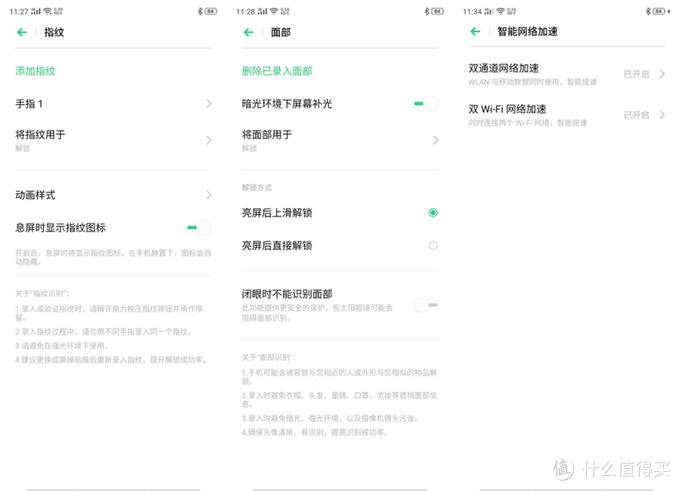This screenshot has width=680, height=491.
Task: Tap the Bluetooth icon in 指纹 status bar
Action: pyautogui.click(x=200, y=11)
